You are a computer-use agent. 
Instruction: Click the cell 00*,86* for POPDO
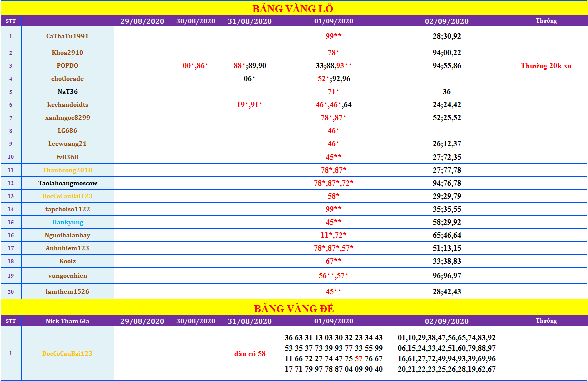[195, 66]
